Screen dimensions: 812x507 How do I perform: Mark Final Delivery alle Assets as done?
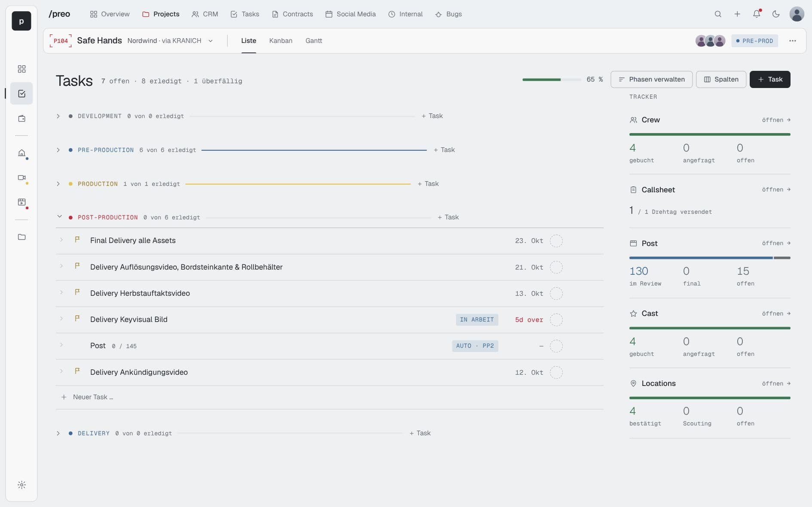tap(556, 241)
